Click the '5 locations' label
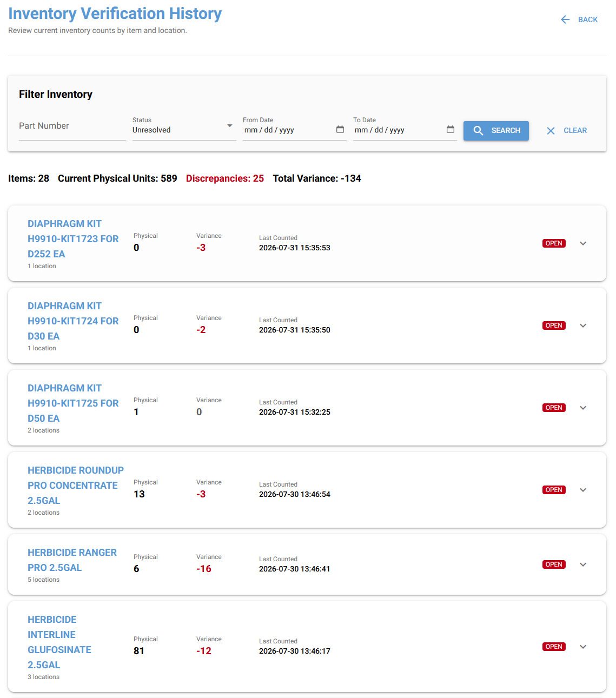The width and height of the screenshot is (616, 698). (44, 580)
